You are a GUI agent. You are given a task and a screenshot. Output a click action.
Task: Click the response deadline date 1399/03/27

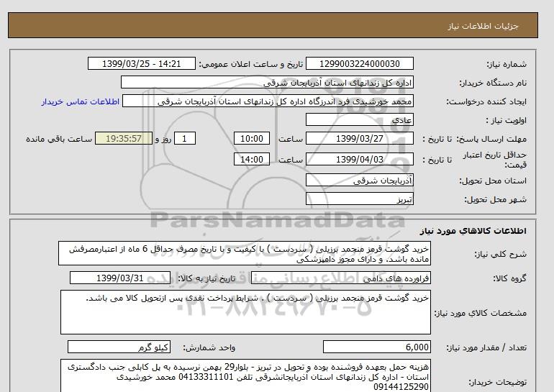click(359, 138)
